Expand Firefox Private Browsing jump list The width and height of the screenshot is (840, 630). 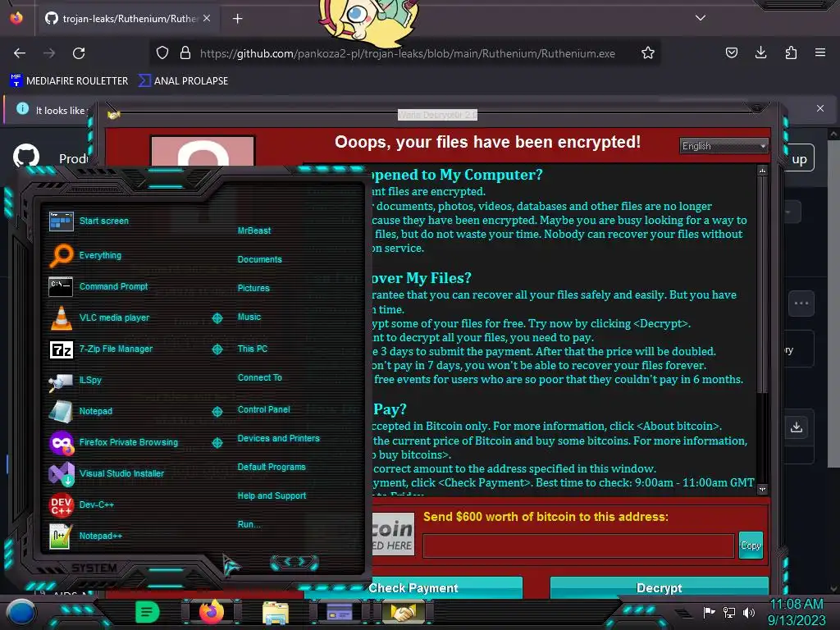point(217,442)
